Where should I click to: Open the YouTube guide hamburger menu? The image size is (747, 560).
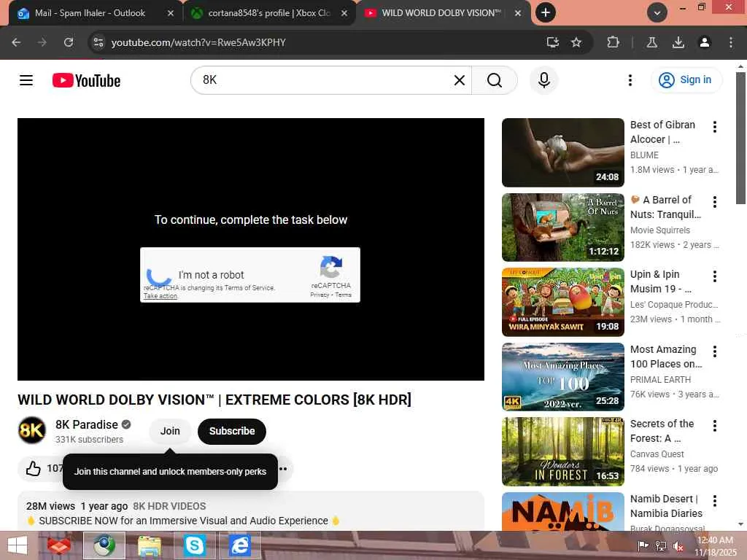[26, 80]
